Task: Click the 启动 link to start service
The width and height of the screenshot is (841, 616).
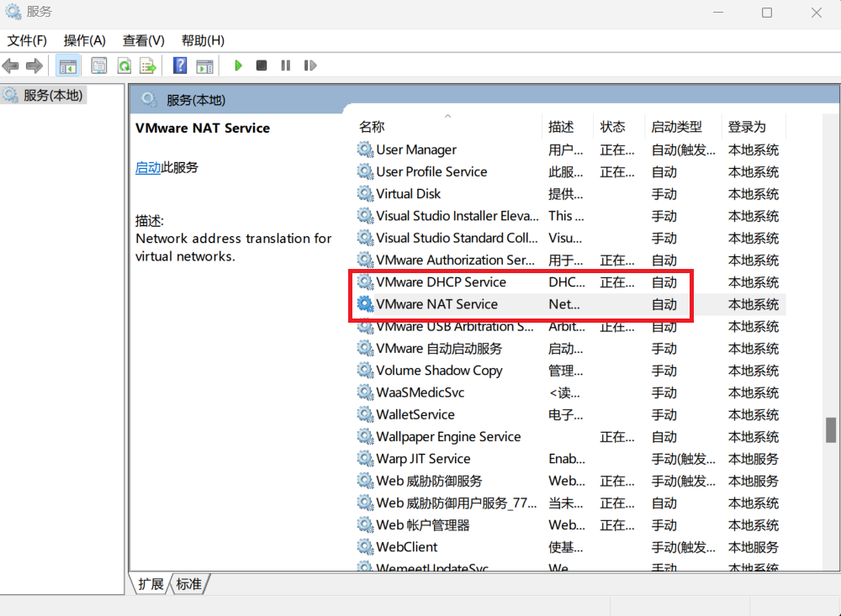Action: point(147,167)
